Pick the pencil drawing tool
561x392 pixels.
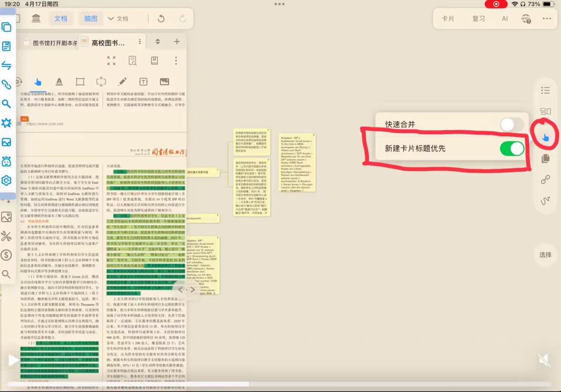[x=122, y=82]
